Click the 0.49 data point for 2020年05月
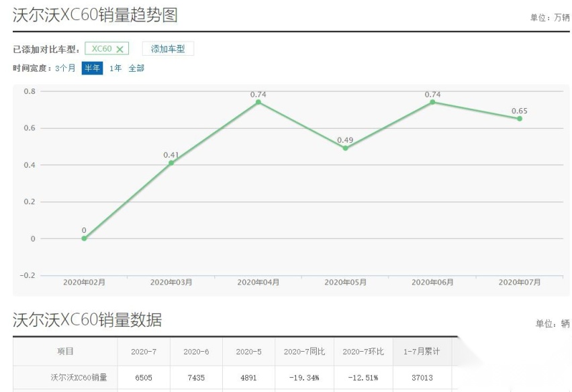 point(346,148)
